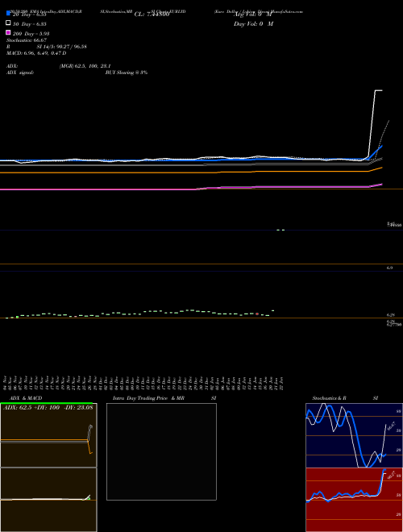Click the 'BUY Slowing @ 3%' signal text
Viewport: 403px width, 532px height.
coord(127,73)
